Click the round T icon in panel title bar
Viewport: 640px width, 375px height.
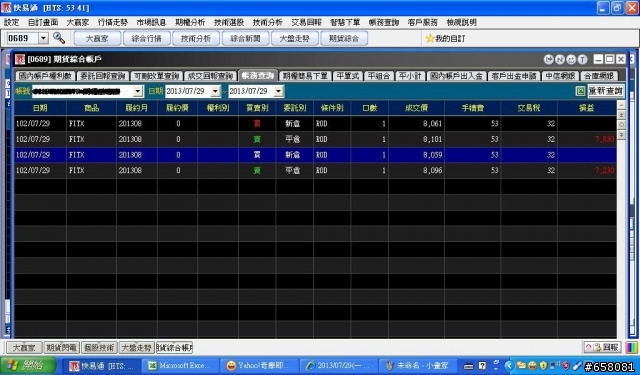[582, 60]
